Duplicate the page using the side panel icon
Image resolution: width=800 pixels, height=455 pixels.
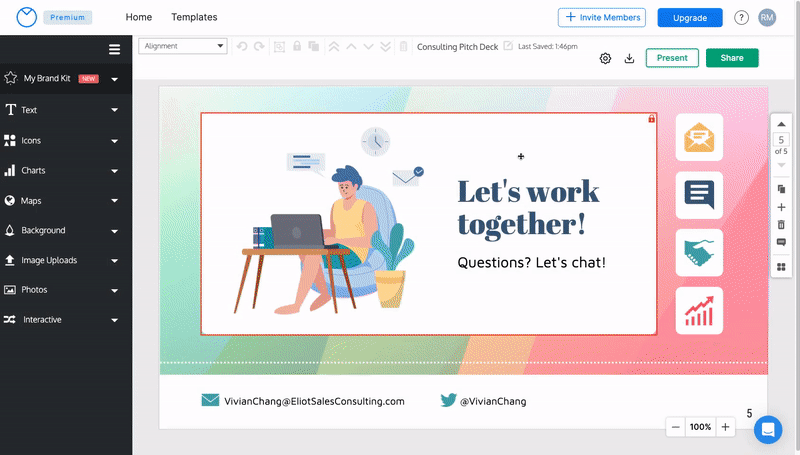pos(781,189)
